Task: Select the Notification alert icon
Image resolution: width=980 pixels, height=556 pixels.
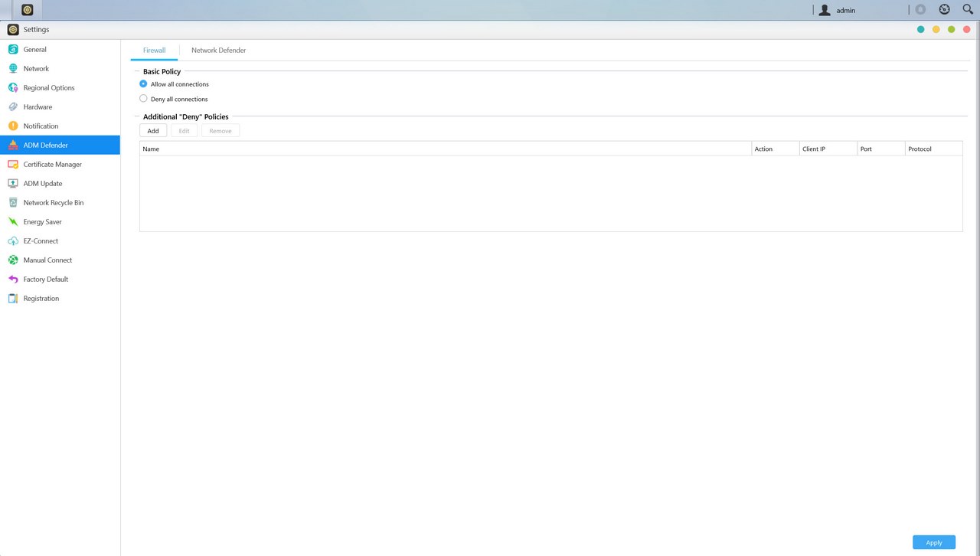Action: click(13, 126)
